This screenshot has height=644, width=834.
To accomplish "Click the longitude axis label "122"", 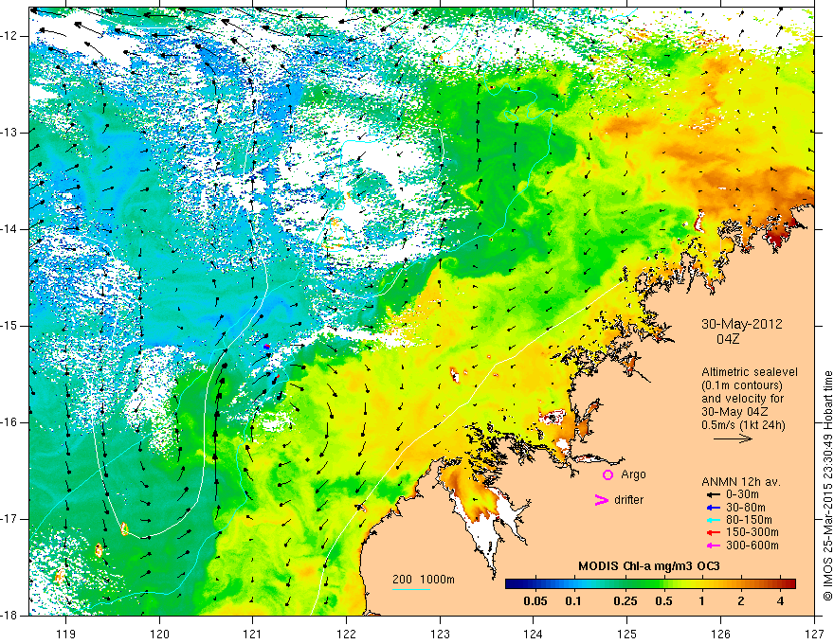I will point(346,634).
